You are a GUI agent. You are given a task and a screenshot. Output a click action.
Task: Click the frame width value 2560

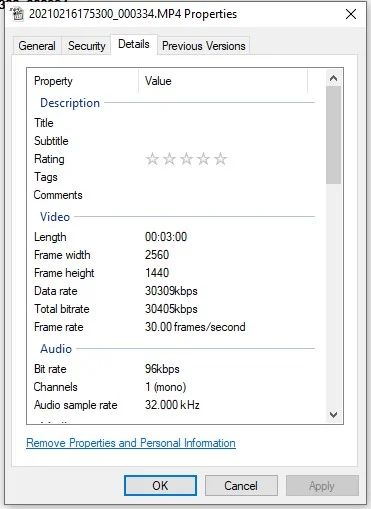tap(157, 255)
